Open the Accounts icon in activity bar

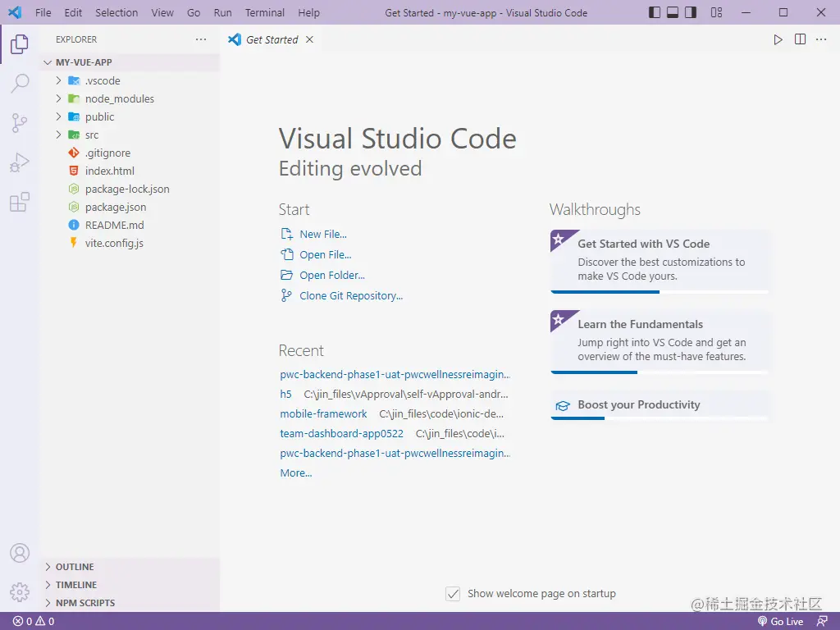(20, 553)
